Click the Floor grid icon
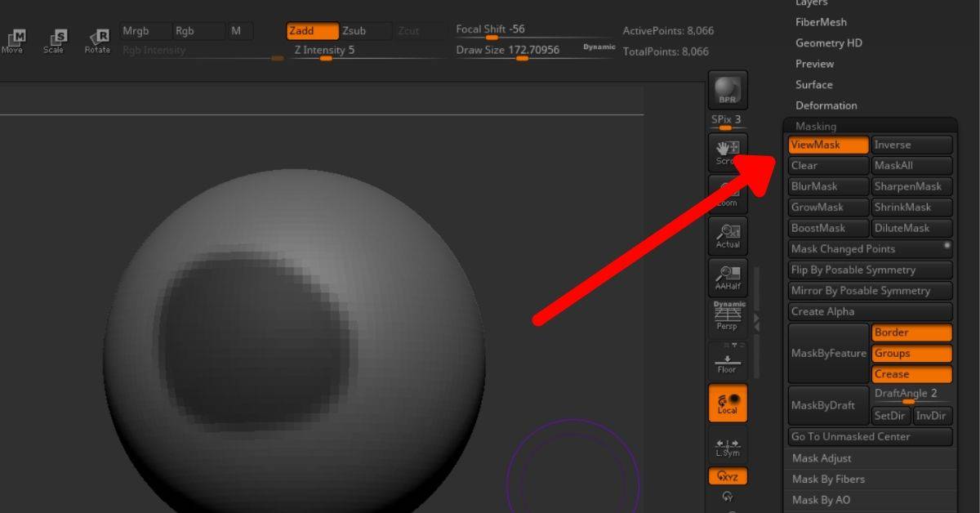 (727, 359)
